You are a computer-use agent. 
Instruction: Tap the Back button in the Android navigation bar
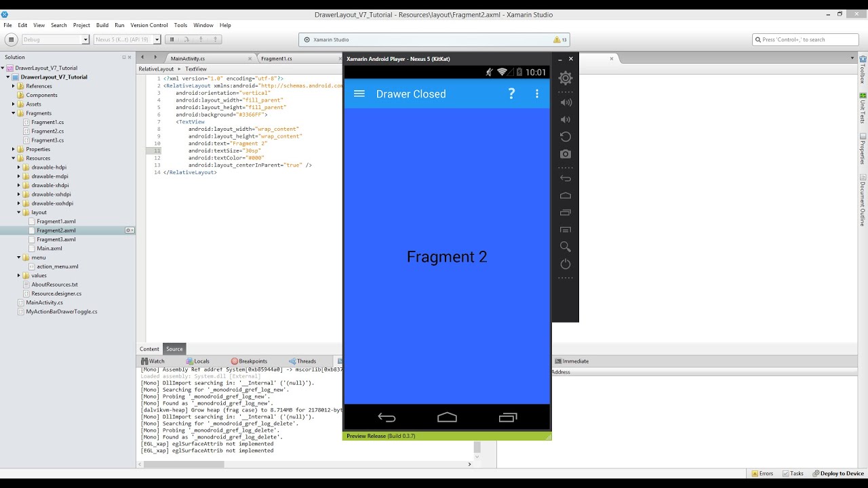(x=387, y=418)
